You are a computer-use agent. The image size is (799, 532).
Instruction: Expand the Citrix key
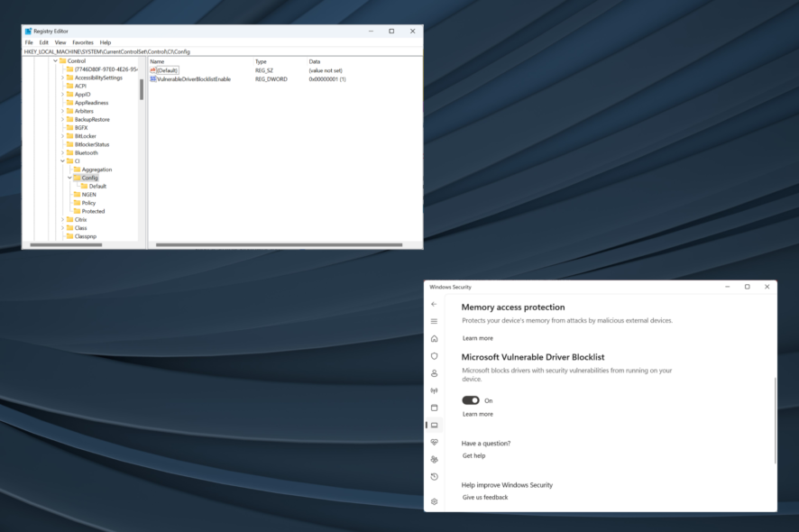tap(63, 220)
